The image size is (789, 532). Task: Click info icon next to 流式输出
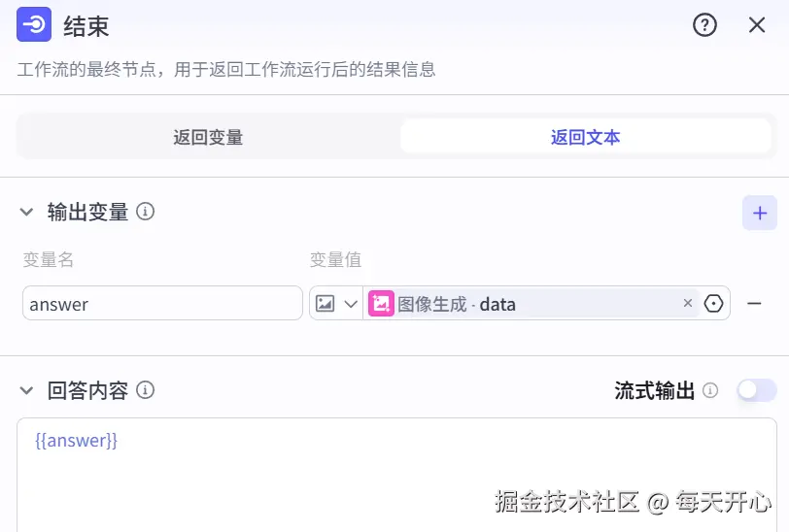tap(710, 390)
